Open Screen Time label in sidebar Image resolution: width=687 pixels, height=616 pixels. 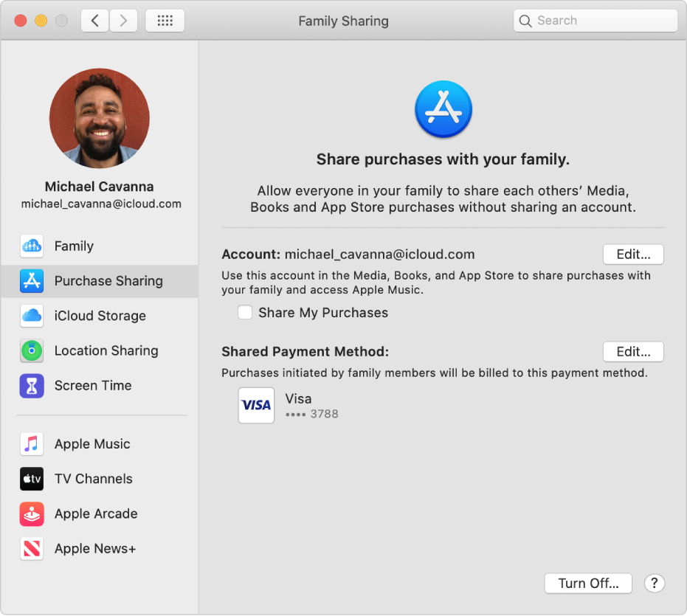93,386
